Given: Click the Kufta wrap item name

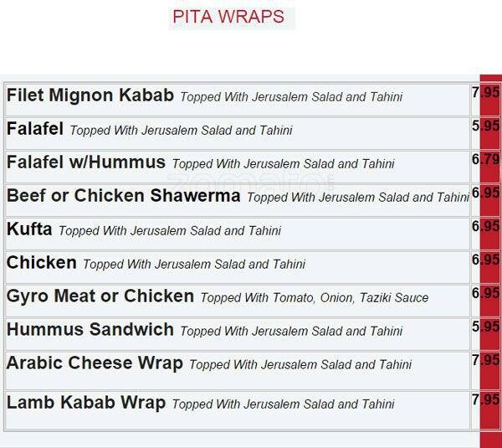Looking at the screenshot, I should click(29, 229).
